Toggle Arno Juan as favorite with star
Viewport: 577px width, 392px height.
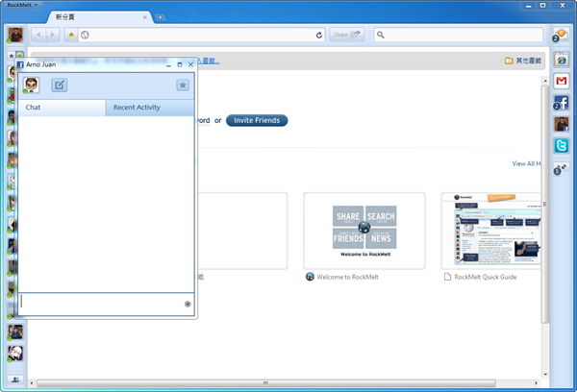[x=183, y=86]
